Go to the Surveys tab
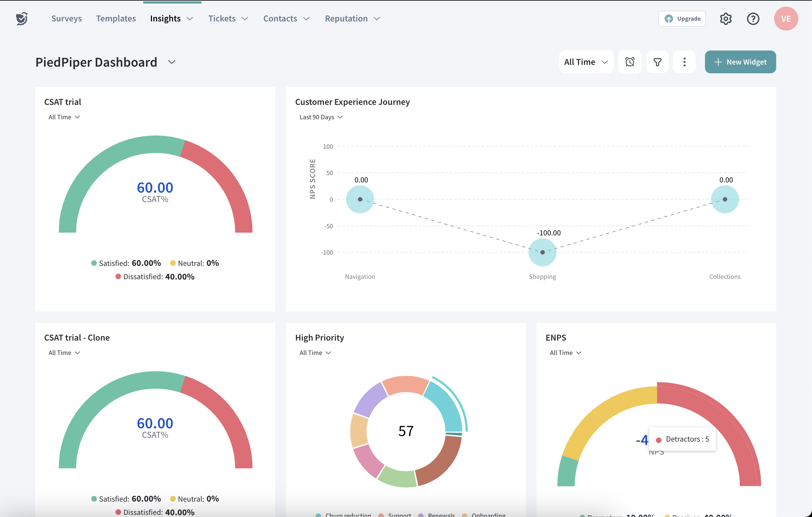This screenshot has height=517, width=812. [x=66, y=19]
